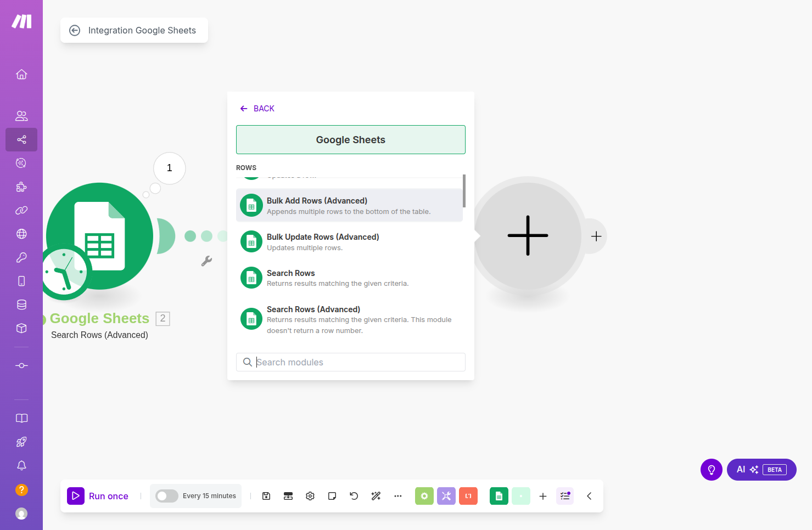The width and height of the screenshot is (812, 530).
Task: Open the orange Help question mark
Action: click(x=21, y=489)
